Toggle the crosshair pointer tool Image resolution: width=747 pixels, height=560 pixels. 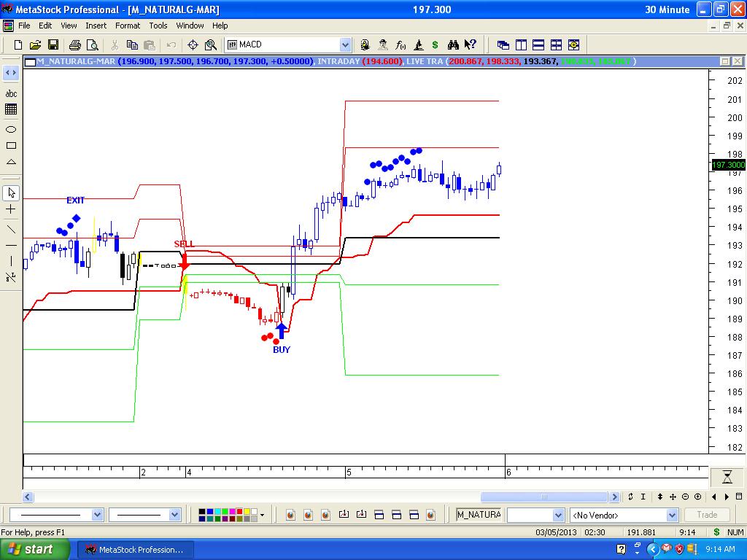[x=11, y=209]
